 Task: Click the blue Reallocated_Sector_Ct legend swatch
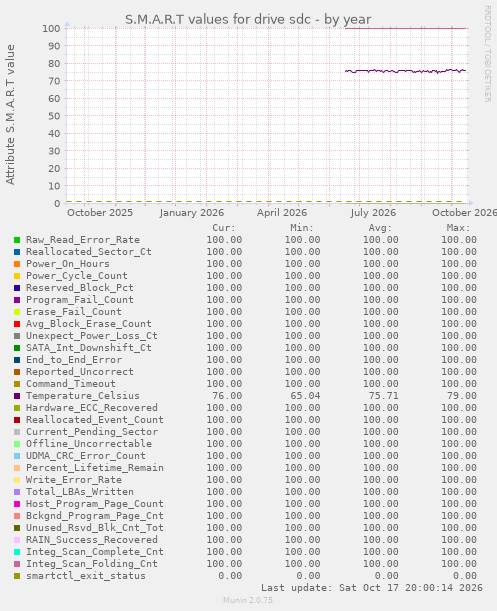17,252
